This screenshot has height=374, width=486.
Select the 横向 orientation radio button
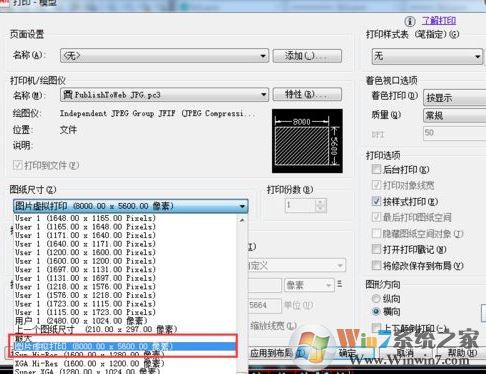376,311
